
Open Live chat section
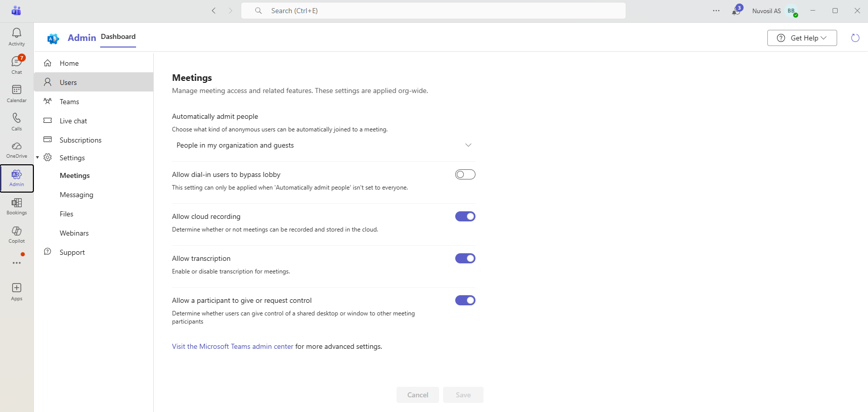[94, 121]
